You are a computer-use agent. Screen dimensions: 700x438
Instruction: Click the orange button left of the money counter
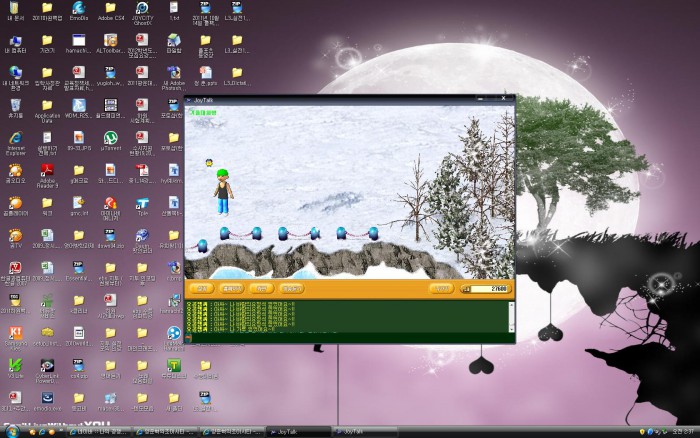coord(440,288)
